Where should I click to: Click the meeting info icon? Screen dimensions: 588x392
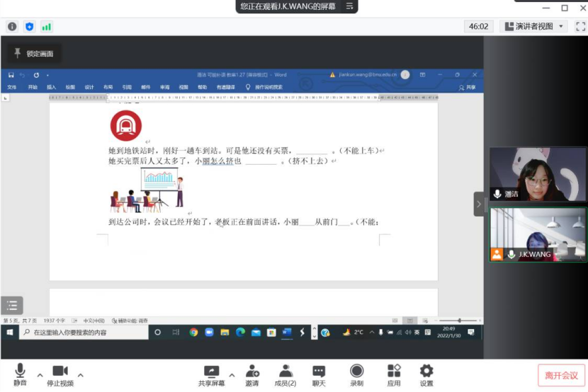tap(12, 26)
